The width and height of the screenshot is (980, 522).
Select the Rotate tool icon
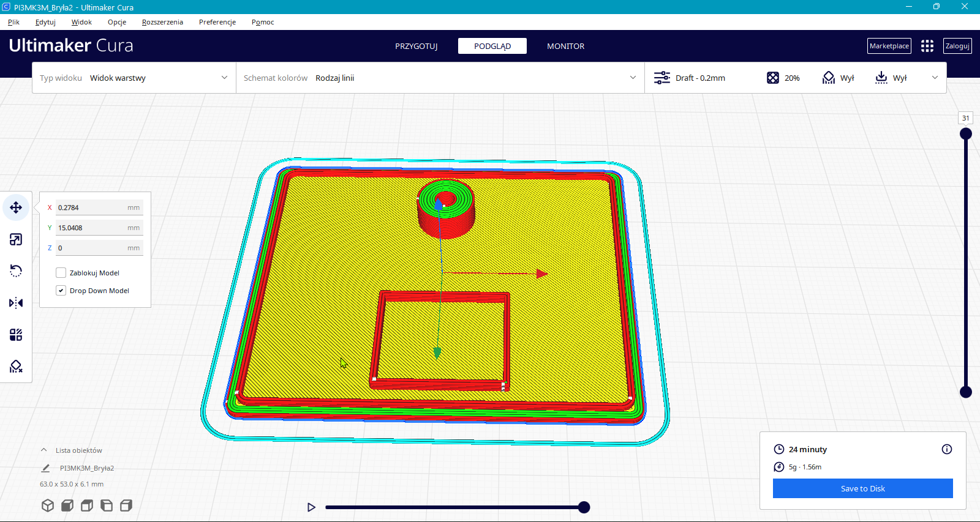point(16,271)
